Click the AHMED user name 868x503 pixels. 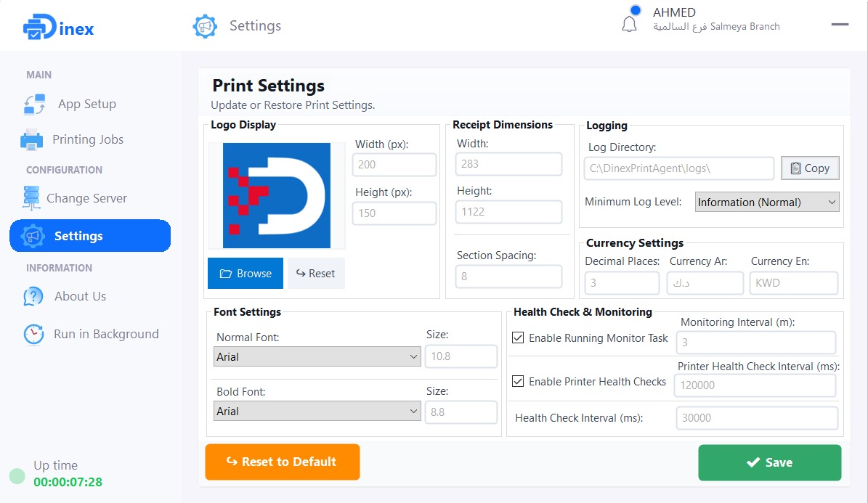coord(673,12)
